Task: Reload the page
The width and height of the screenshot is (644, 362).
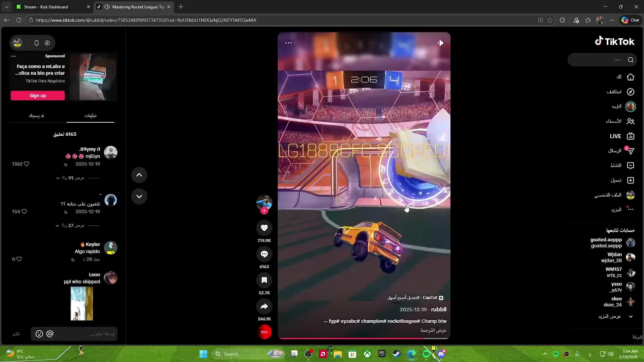Action: [x=19, y=20]
